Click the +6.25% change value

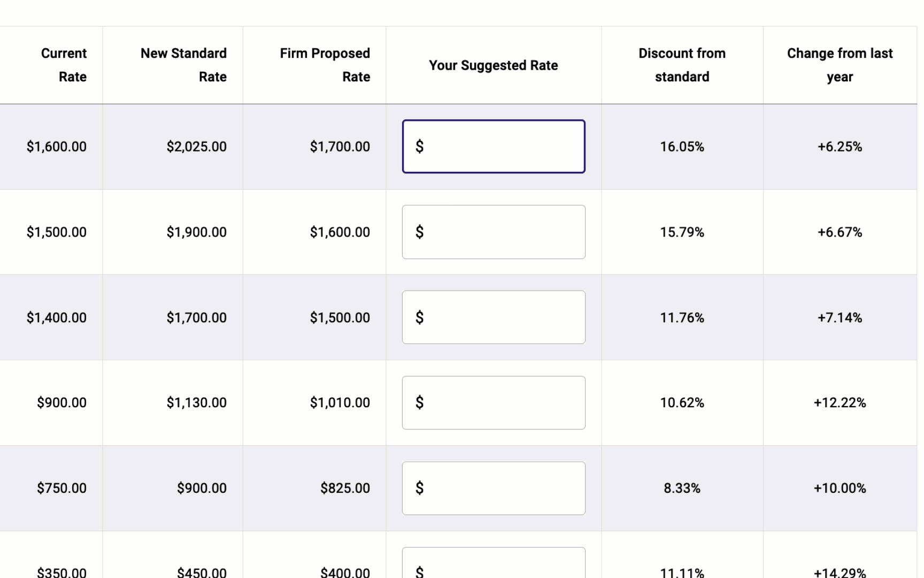[x=840, y=146]
